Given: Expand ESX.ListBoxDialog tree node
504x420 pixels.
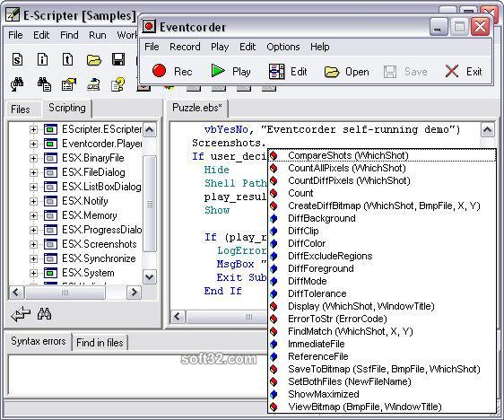Looking at the screenshot, I should coord(33,187).
